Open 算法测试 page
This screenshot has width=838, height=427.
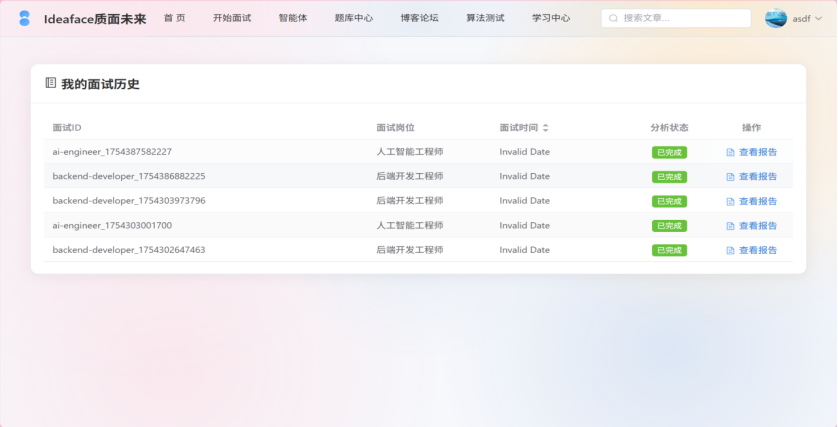(x=485, y=18)
